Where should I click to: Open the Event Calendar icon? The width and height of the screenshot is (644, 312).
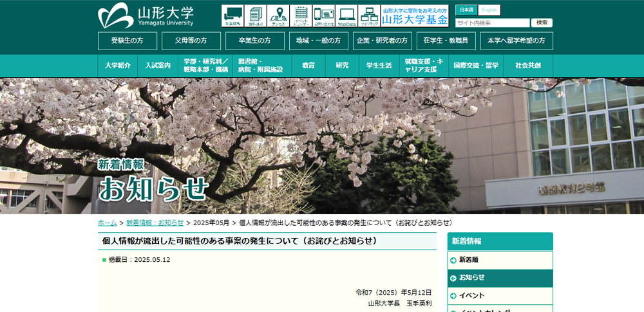tap(301, 16)
